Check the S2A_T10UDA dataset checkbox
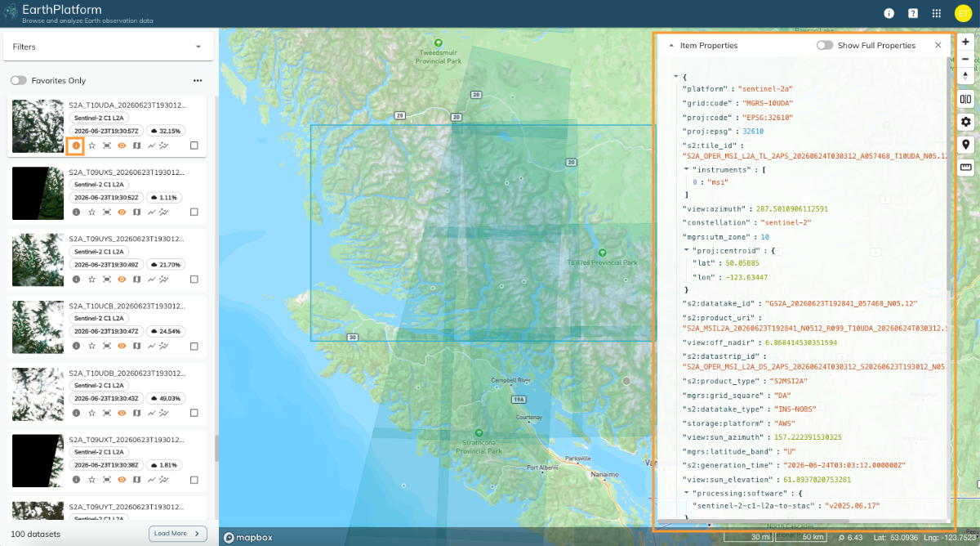980x546 pixels. coord(194,145)
